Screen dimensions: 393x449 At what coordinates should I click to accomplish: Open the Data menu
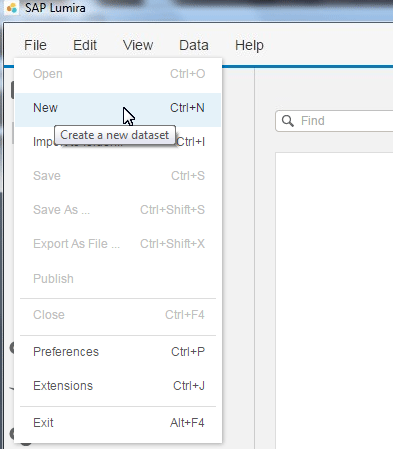click(x=194, y=45)
